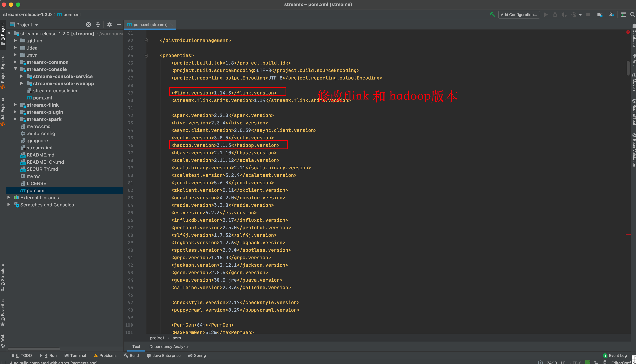636x364 pixels.
Task: Click the green [T] status bar indicator
Action: click(588, 362)
